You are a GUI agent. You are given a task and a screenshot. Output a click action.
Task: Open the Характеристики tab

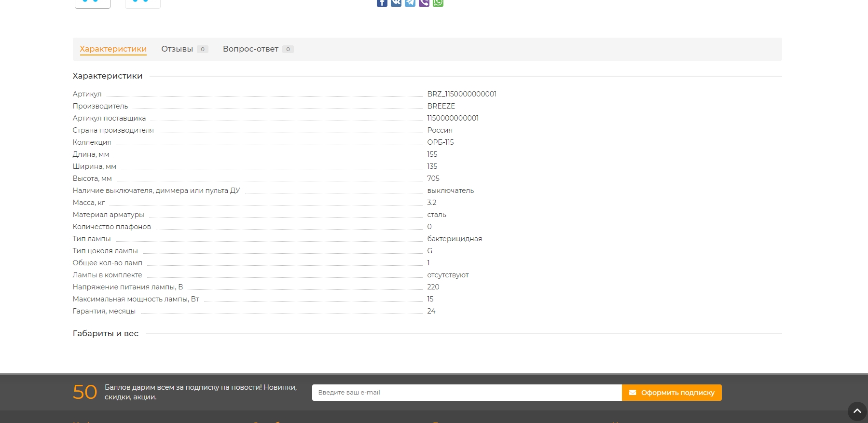(x=113, y=49)
